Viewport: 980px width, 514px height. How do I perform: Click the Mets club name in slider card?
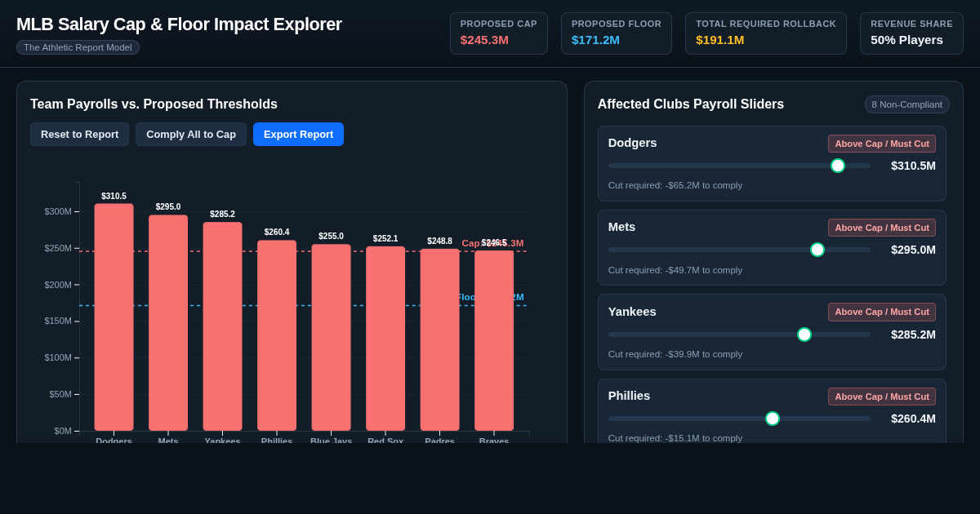point(621,227)
